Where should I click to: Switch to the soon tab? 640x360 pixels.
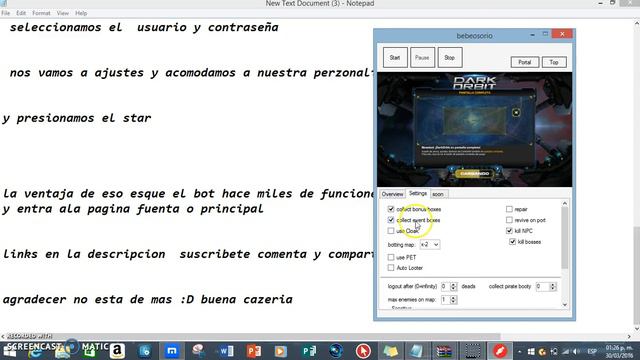click(x=438, y=194)
